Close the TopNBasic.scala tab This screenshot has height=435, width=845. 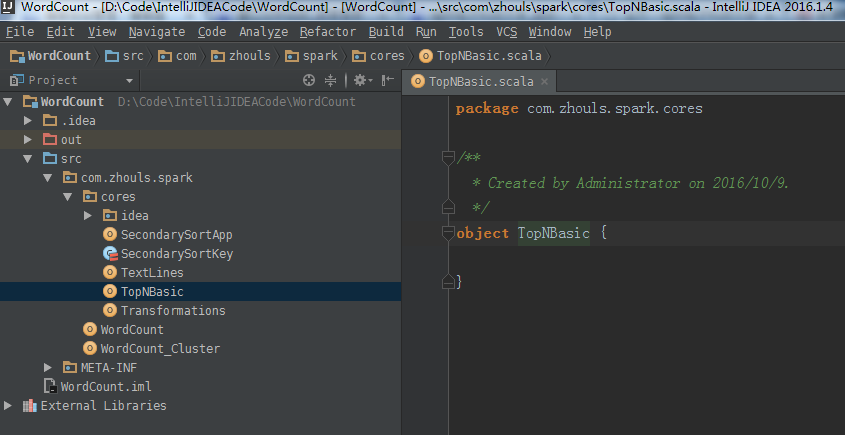pyautogui.click(x=544, y=81)
